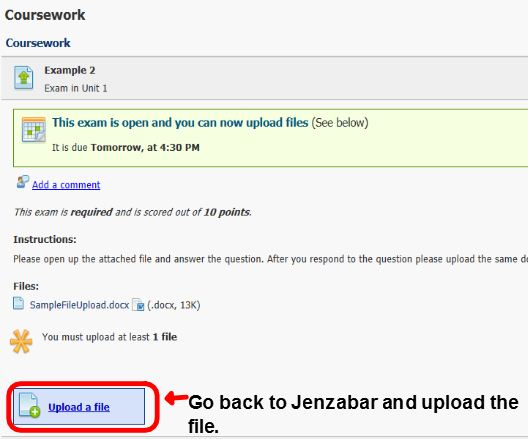The width and height of the screenshot is (528, 439).
Task: Open the Coursework breadcrumb link
Action: 38,43
